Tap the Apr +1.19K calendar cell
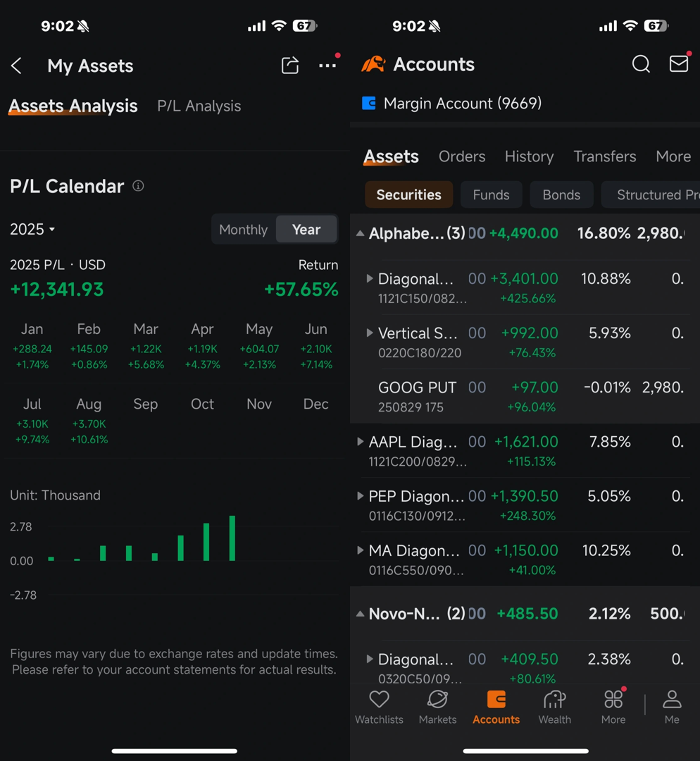The image size is (700, 761). click(x=202, y=347)
